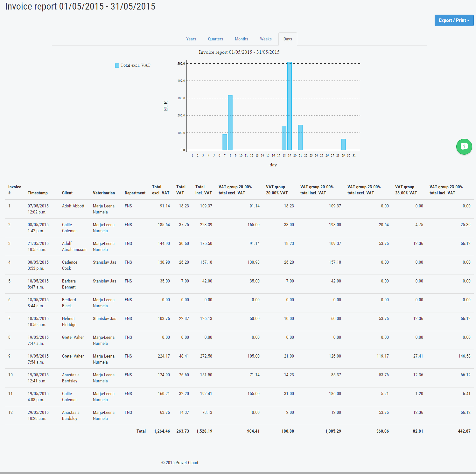The height and width of the screenshot is (474, 476).
Task: Switch to the Years tab
Action: tap(191, 39)
